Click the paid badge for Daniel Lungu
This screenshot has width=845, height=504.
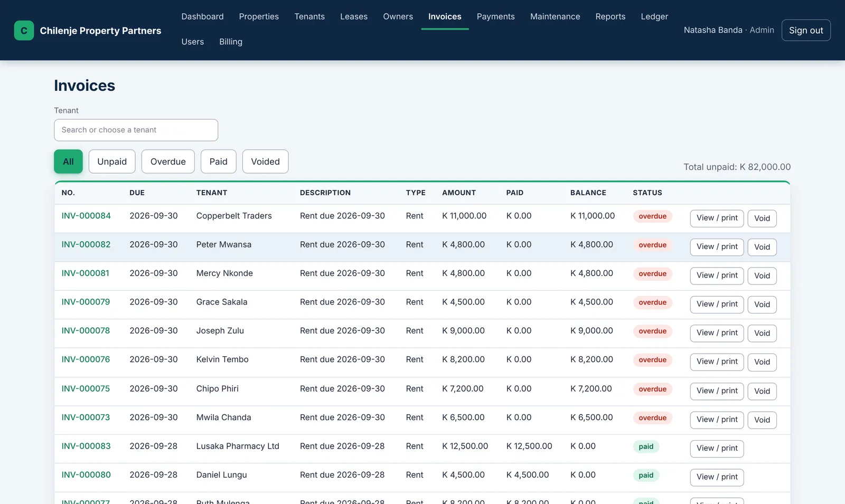tap(646, 475)
